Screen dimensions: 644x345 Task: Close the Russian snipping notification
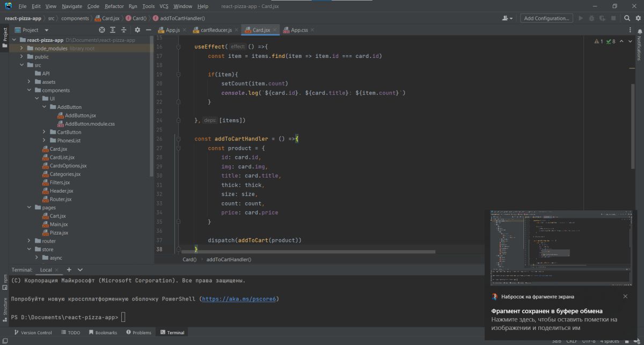pyautogui.click(x=625, y=296)
